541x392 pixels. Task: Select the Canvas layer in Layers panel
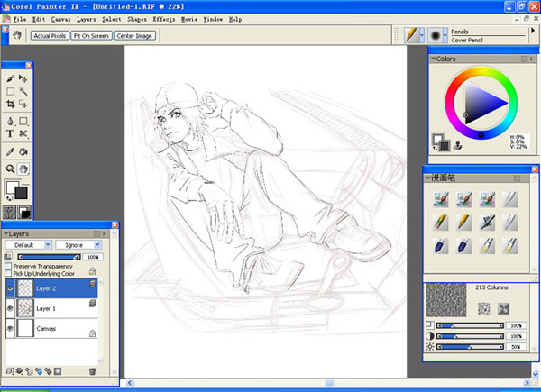pyautogui.click(x=47, y=329)
